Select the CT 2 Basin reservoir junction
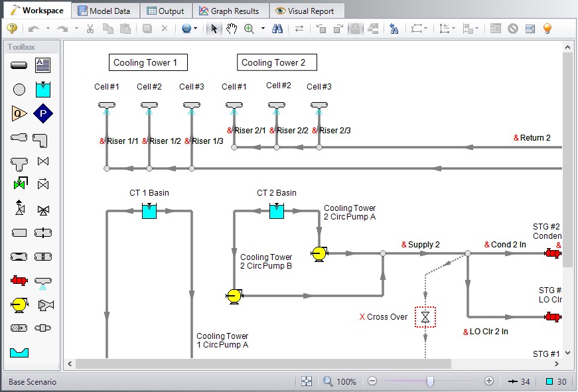Image resolution: width=578 pixels, height=392 pixels. pyautogui.click(x=277, y=211)
